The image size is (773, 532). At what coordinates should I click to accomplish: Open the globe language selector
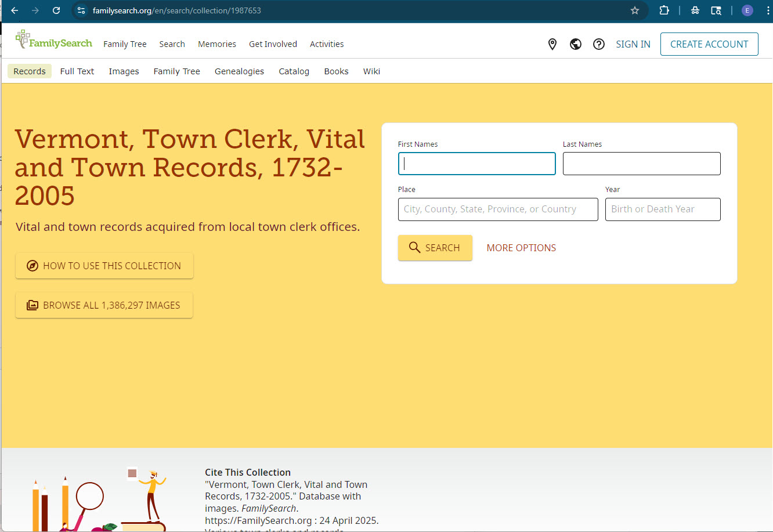click(x=576, y=44)
